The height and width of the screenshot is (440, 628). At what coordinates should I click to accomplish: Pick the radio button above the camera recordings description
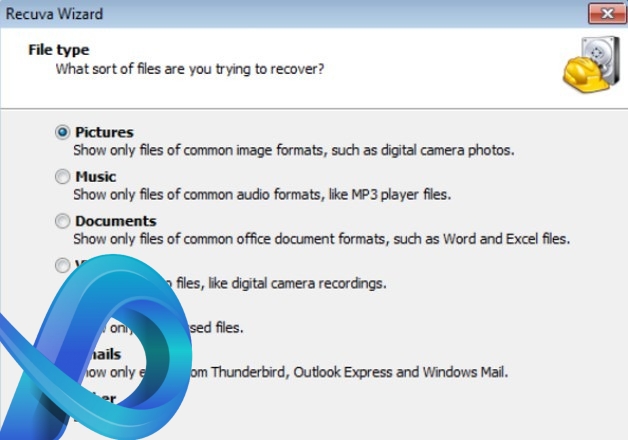[x=62, y=265]
